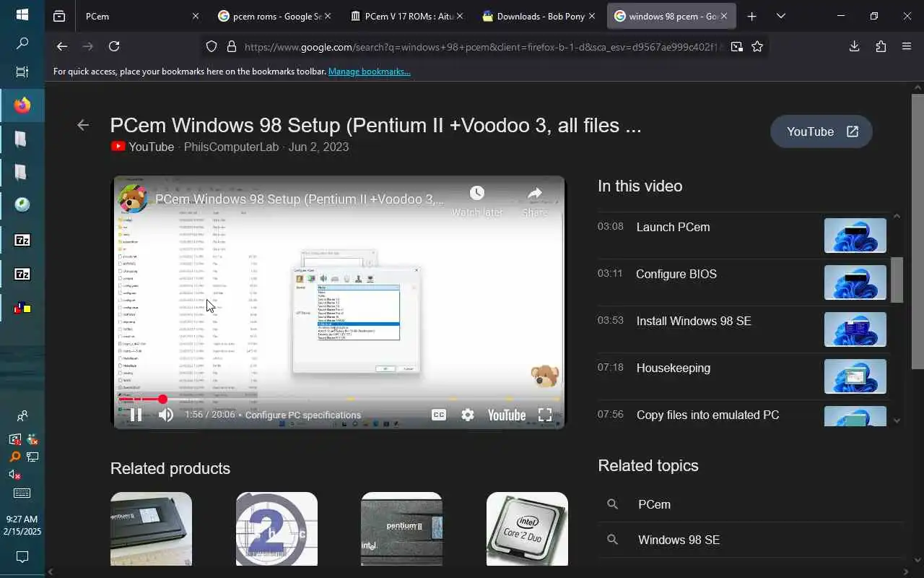
Task: Go back one page in Firefox
Action: [62, 46]
